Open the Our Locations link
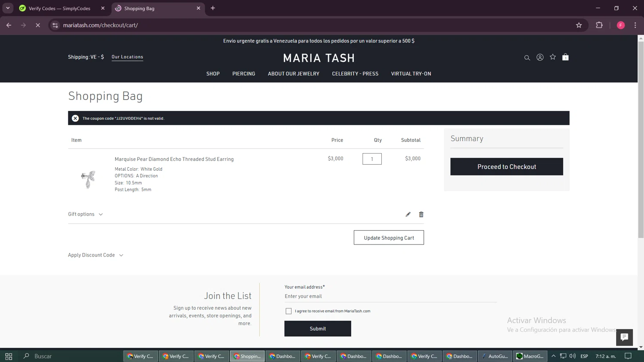This screenshot has width=644, height=362. pos(128,57)
